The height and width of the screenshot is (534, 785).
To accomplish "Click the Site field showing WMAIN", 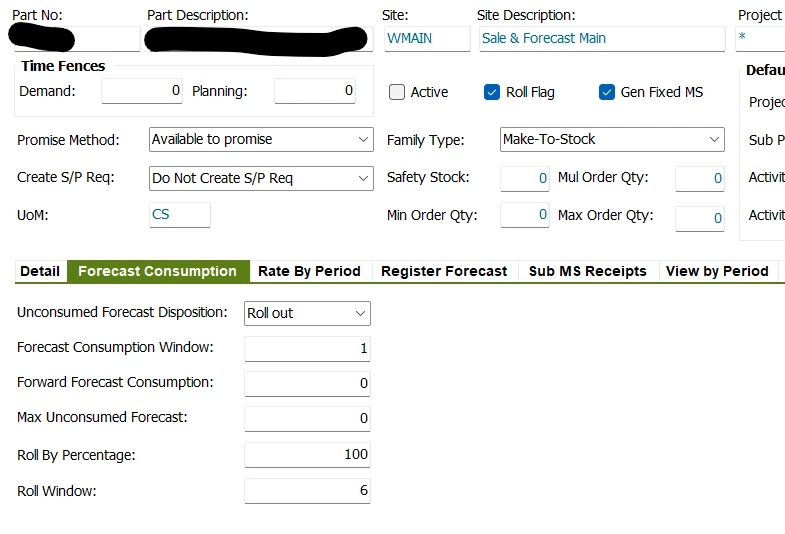I will coord(427,39).
